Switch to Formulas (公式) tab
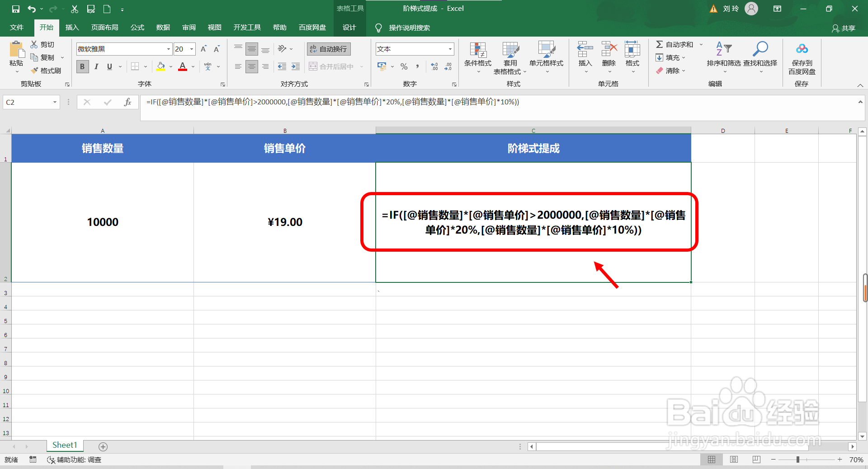 (x=137, y=28)
